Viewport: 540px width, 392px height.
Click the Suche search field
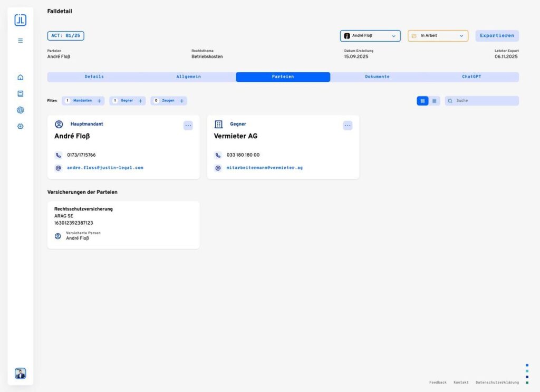485,101
